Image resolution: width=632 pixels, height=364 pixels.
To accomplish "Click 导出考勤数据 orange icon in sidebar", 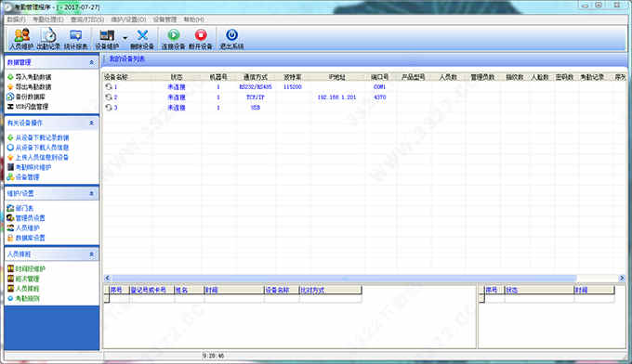I will coord(10,87).
